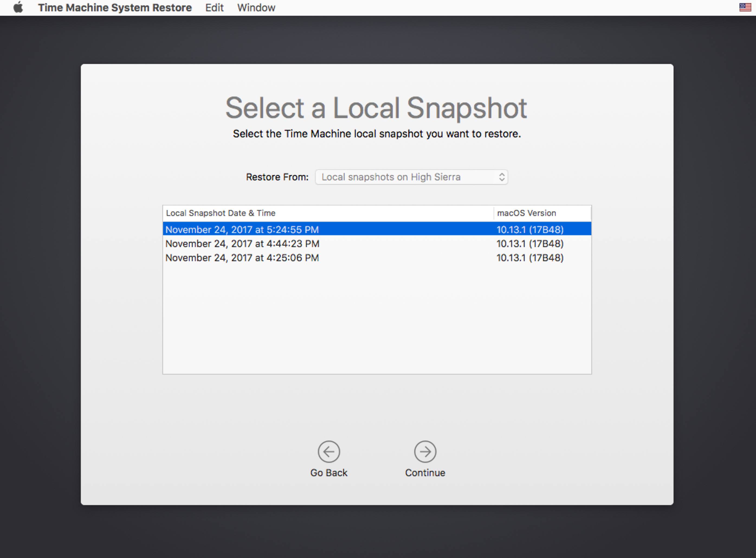Click the empty area of the snapshot list

[377, 318]
